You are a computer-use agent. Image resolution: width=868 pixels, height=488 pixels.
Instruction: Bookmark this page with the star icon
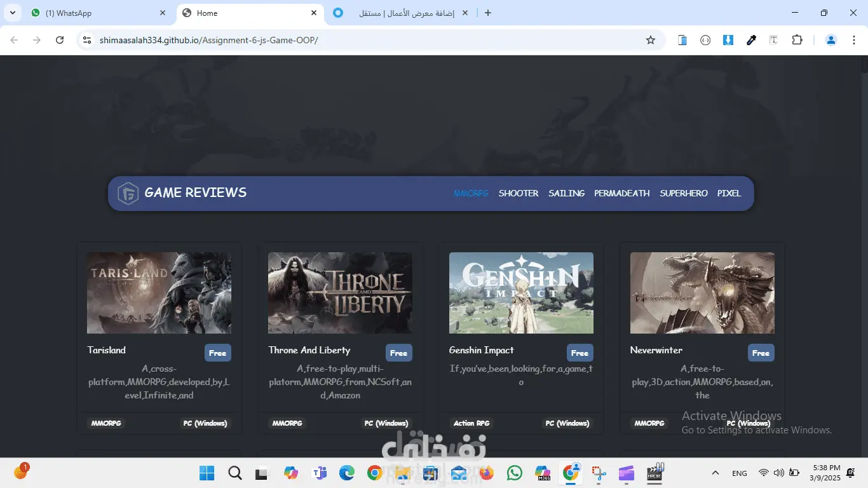pyautogui.click(x=650, y=40)
